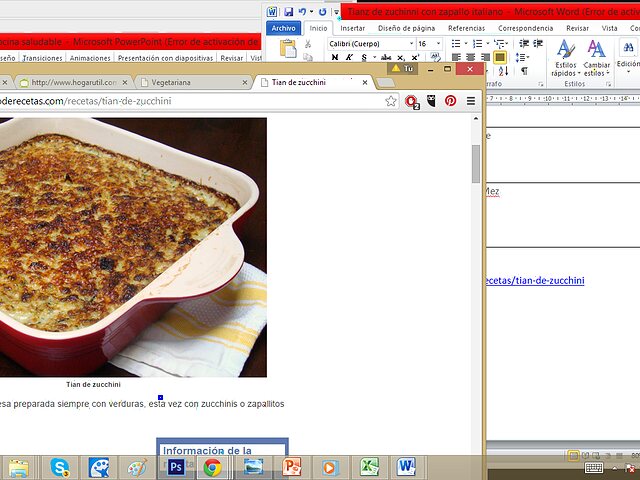Image resolution: width=640 pixels, height=480 pixels.
Task: Toggle Justify alignment (highlighted) in Word
Action: tap(500, 57)
